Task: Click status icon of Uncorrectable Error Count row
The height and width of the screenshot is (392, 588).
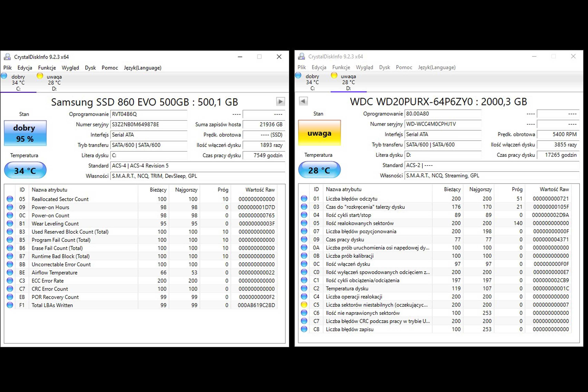Action: [10, 264]
